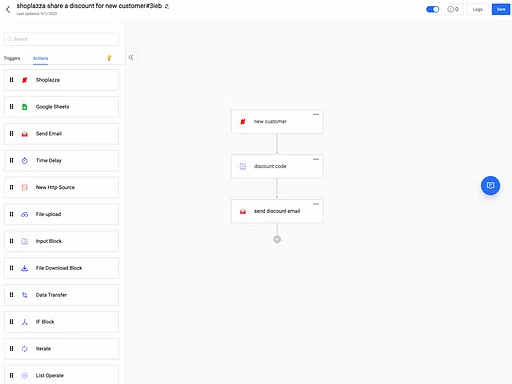Click the Search input field
Screen dimensions: 512x384
click(61, 39)
